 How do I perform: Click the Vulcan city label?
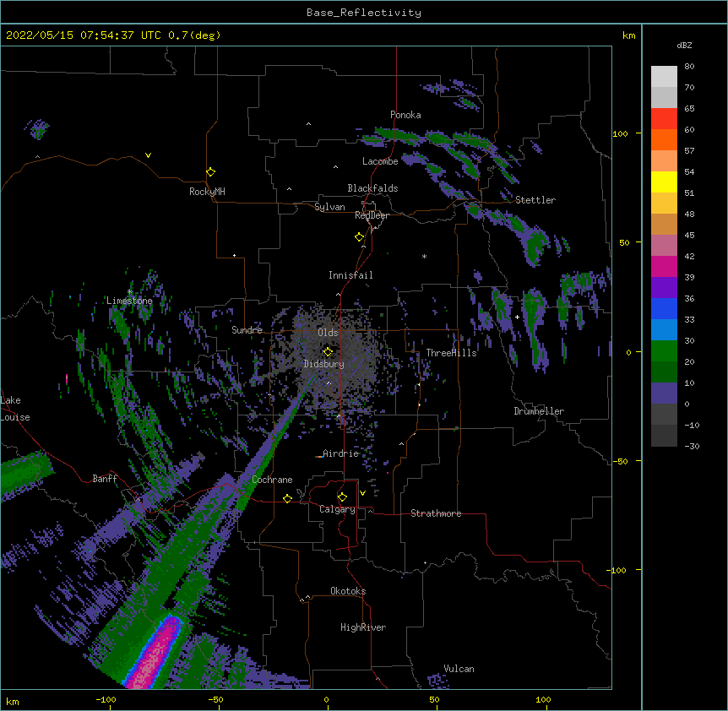coord(459,669)
